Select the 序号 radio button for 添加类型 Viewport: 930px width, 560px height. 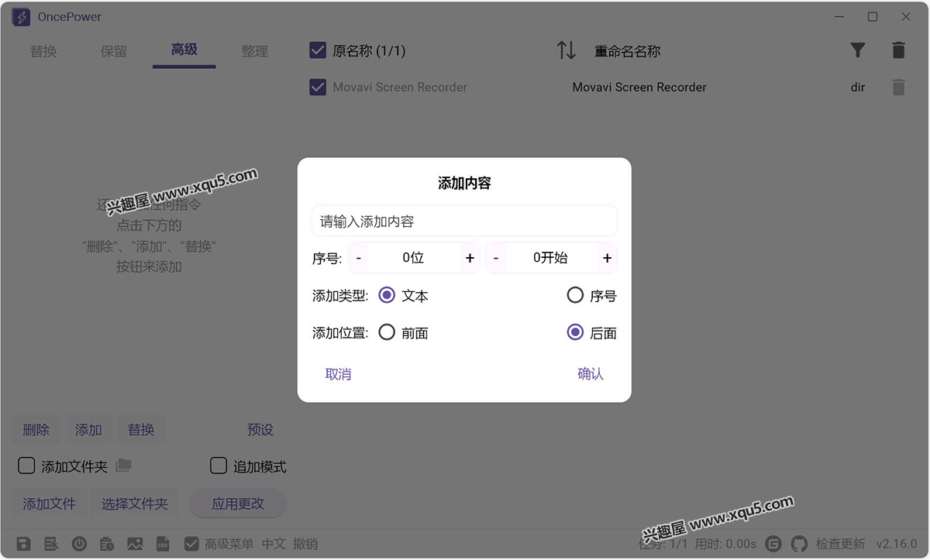(575, 295)
